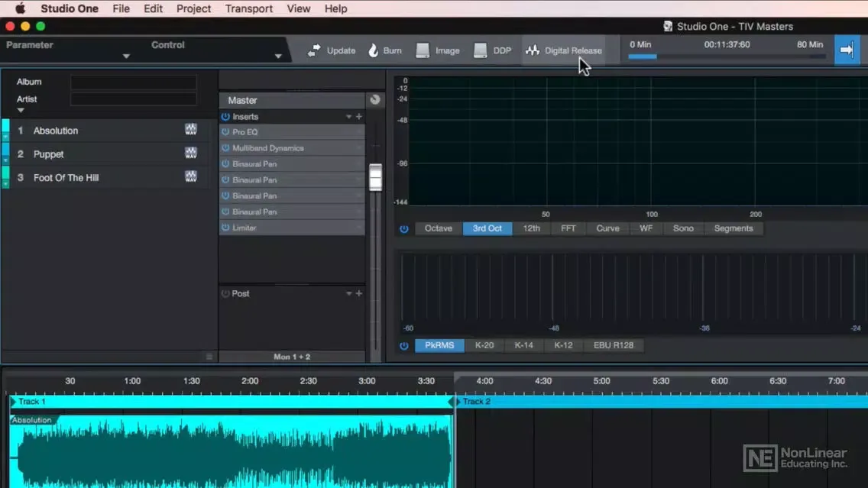This screenshot has height=488, width=868.
Task: Click the Update toolbar icon
Action: 314,50
